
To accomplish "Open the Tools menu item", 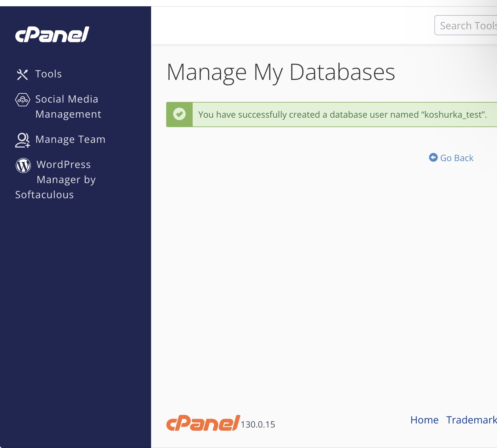I will pos(48,74).
